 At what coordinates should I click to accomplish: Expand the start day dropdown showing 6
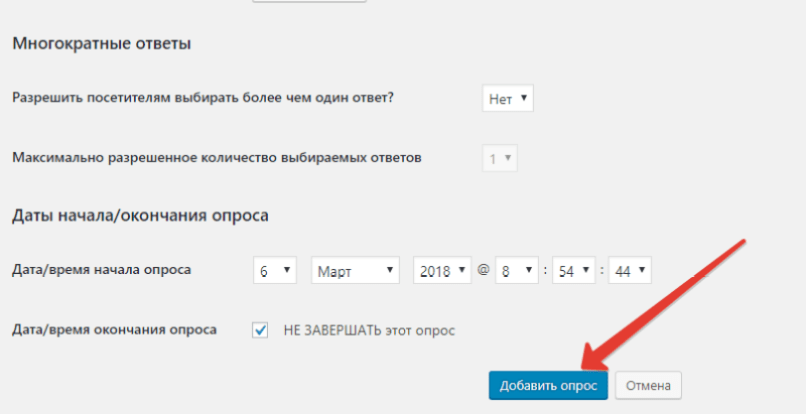[x=275, y=270]
